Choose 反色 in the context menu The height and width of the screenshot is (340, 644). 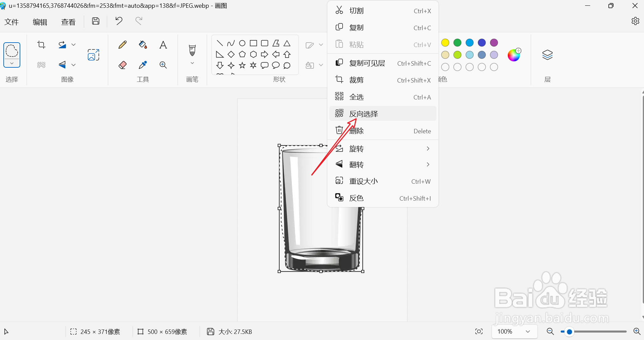tap(383, 198)
